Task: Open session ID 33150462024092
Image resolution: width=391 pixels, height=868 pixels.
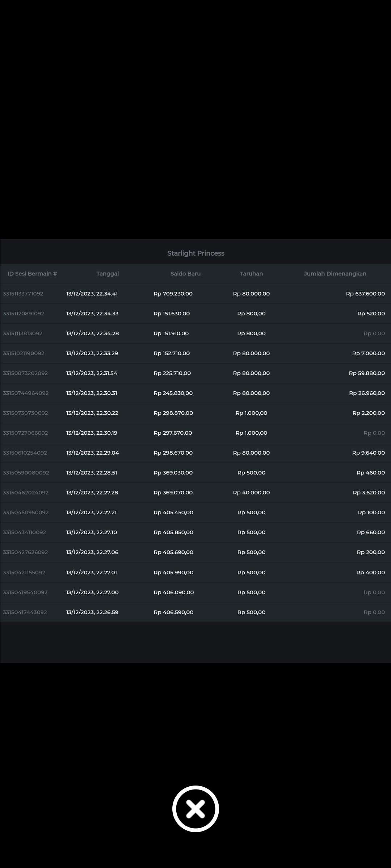Action: 26,493
